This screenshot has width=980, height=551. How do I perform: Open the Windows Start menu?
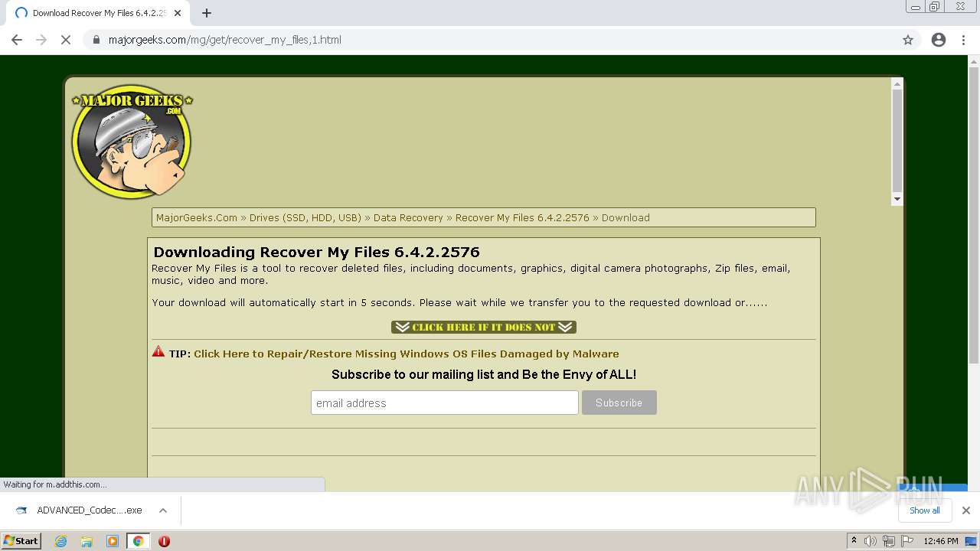point(21,540)
